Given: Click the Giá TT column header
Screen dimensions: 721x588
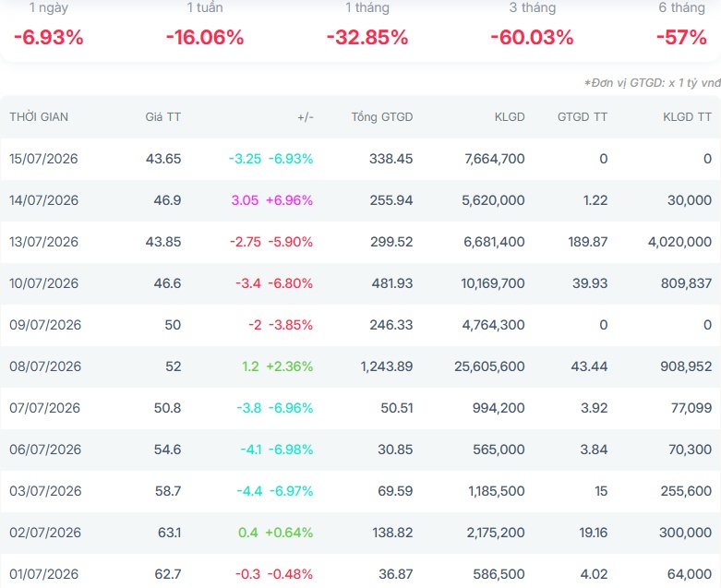Looking at the screenshot, I should pyautogui.click(x=163, y=117).
